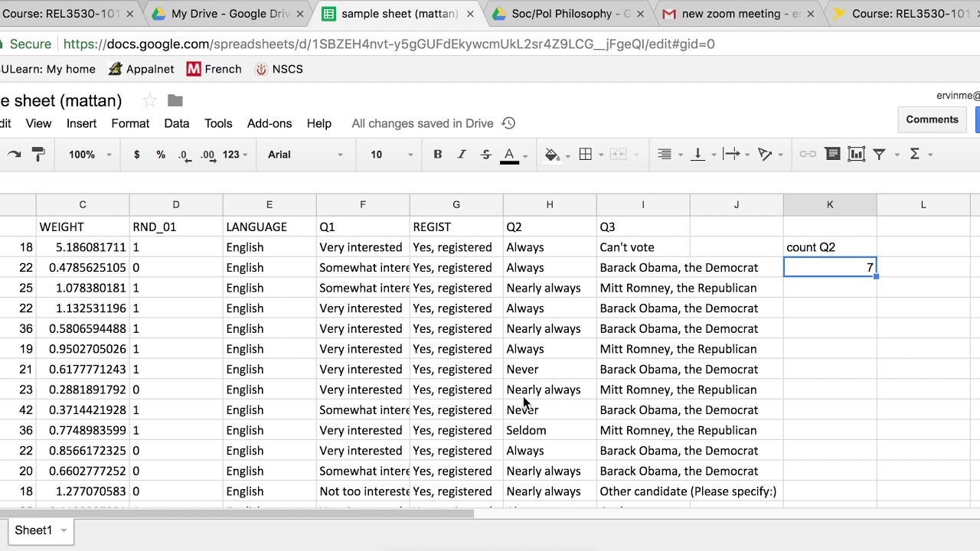The image size is (980, 551).
Task: Click the insert comment icon
Action: pyautogui.click(x=832, y=155)
